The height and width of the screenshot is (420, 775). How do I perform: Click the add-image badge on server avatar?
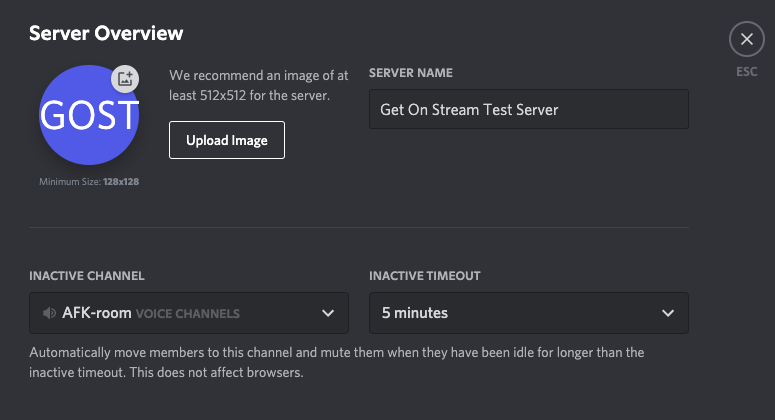[x=124, y=78]
